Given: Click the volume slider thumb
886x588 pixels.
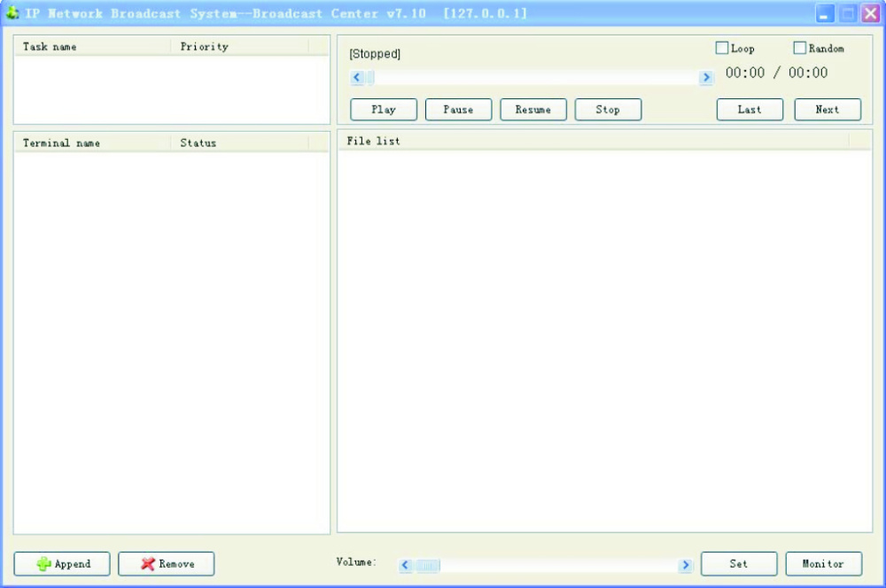Looking at the screenshot, I should click(x=428, y=565).
